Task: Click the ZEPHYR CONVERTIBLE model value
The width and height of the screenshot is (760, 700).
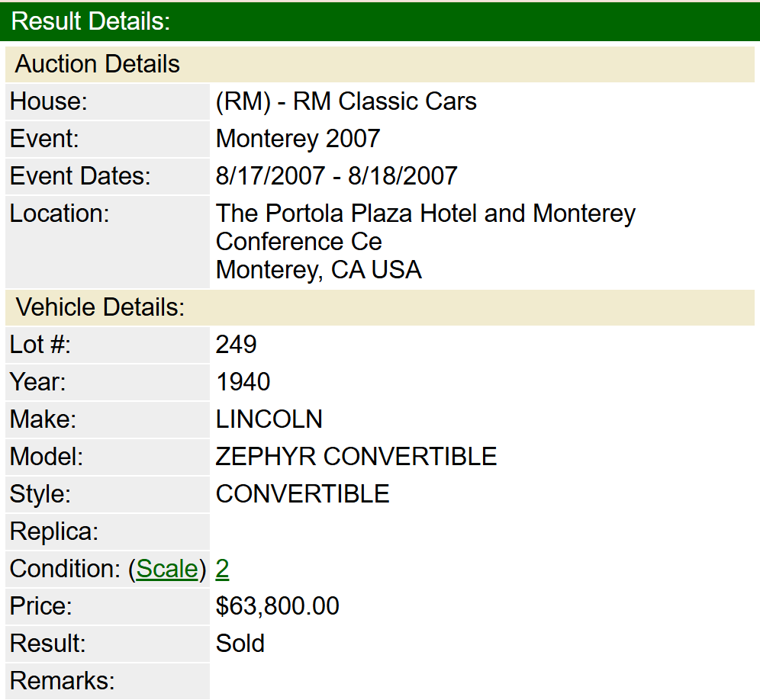Action: click(356, 457)
